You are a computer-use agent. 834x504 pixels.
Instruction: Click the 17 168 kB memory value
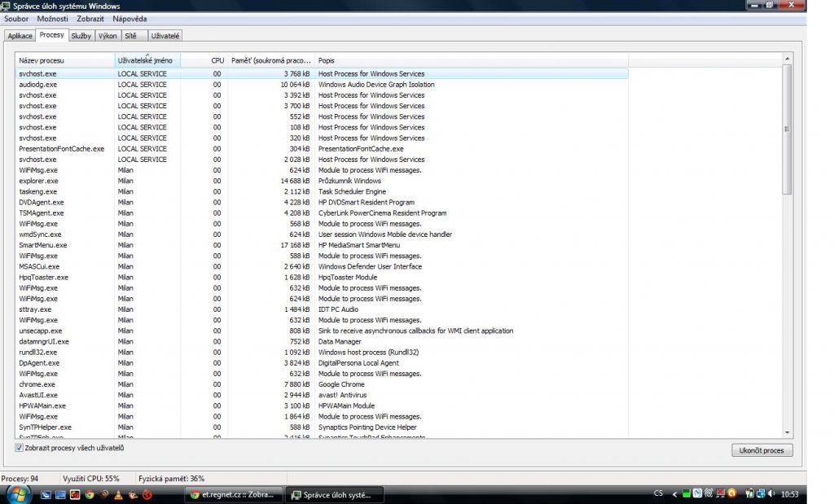pos(295,245)
